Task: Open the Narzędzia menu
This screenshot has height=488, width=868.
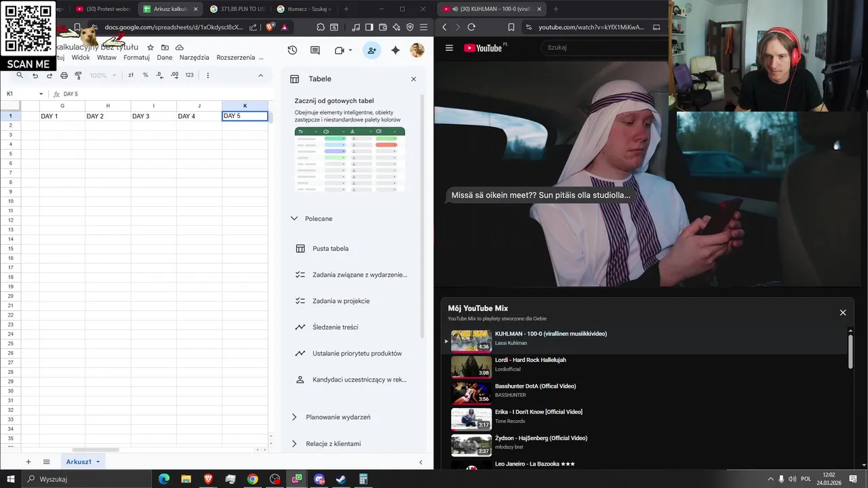Action: tap(195, 58)
